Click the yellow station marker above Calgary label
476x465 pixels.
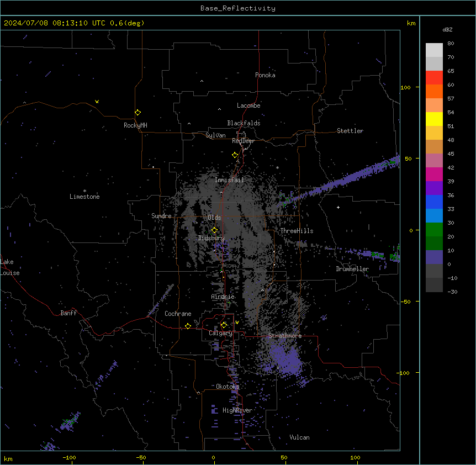pyautogui.click(x=224, y=325)
